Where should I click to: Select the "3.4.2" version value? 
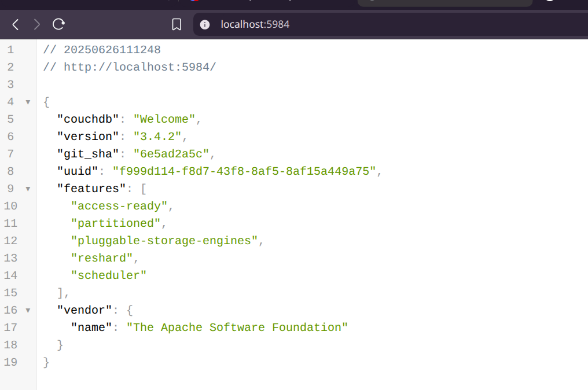[x=157, y=136]
